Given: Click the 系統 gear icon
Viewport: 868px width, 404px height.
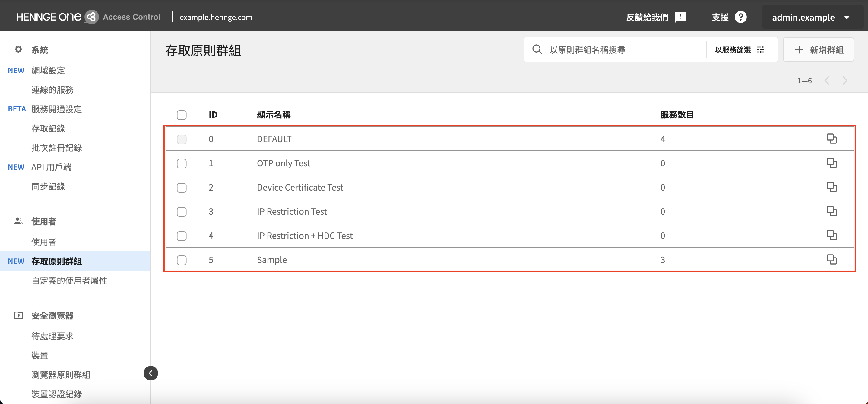Looking at the screenshot, I should pos(18,50).
